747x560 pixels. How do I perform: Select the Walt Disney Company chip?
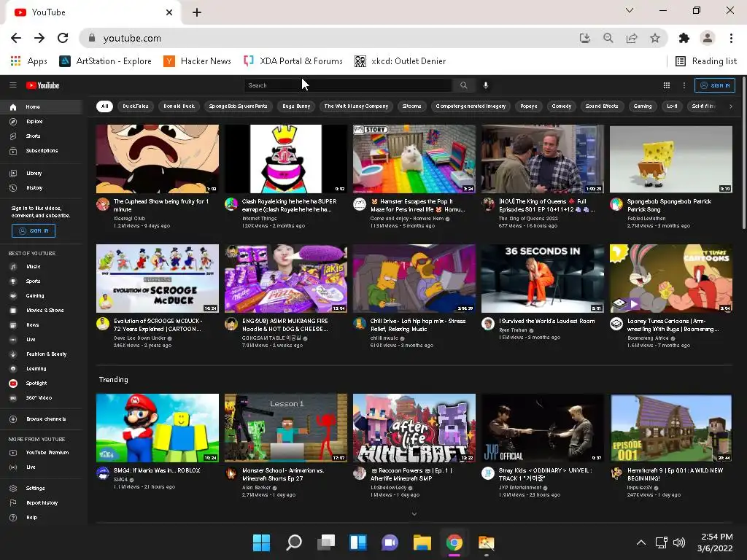pos(356,106)
